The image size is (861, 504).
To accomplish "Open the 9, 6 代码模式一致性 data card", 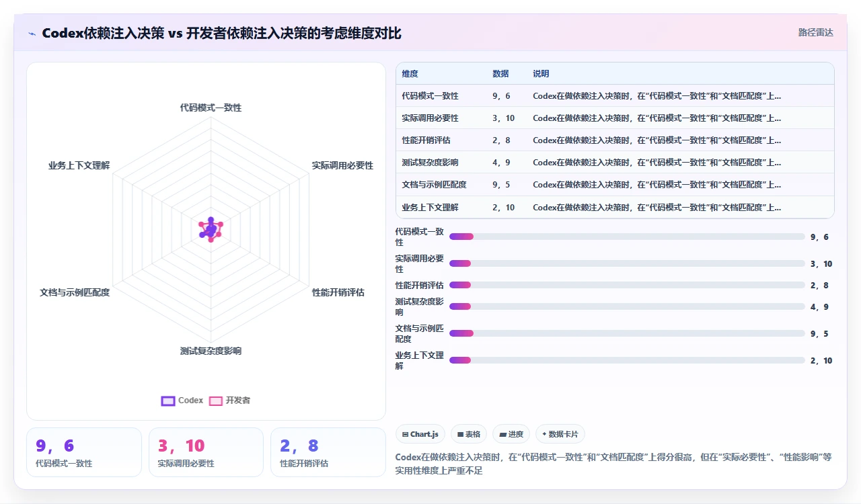I will pyautogui.click(x=84, y=452).
